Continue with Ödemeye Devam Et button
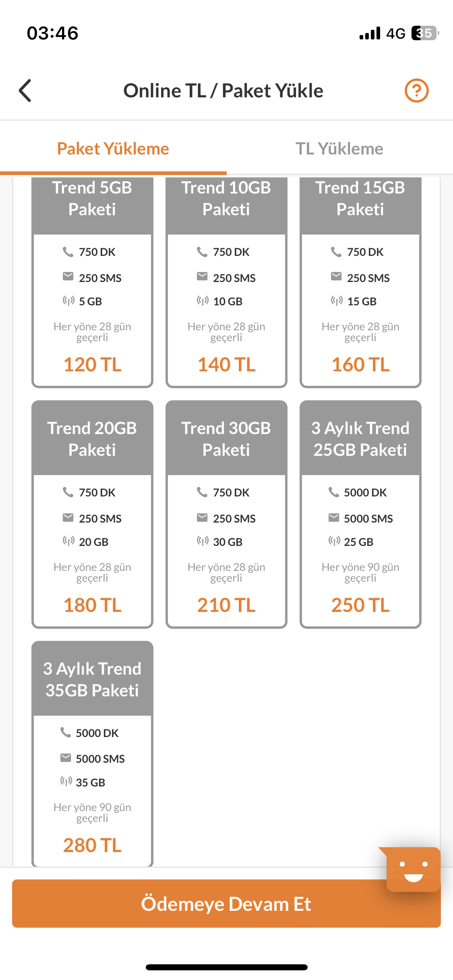 point(226,904)
